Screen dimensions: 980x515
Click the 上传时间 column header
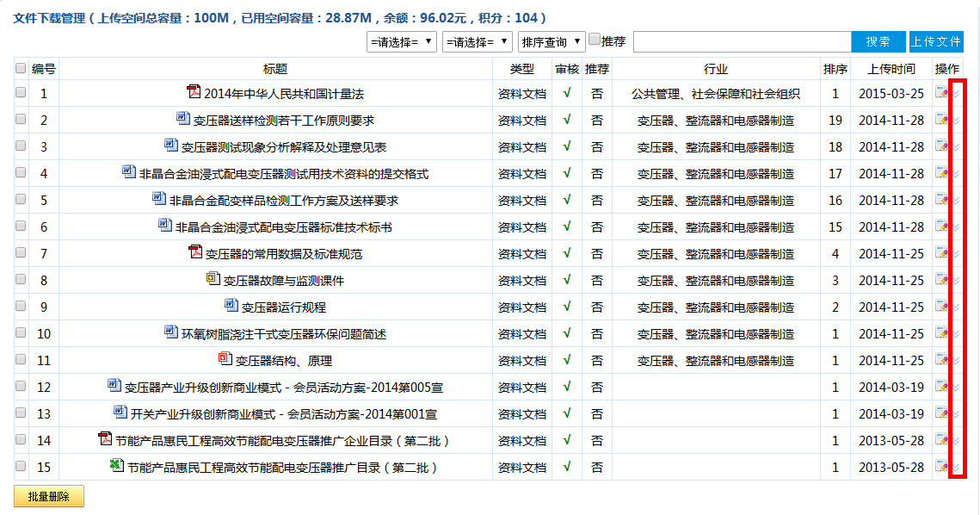(x=891, y=69)
